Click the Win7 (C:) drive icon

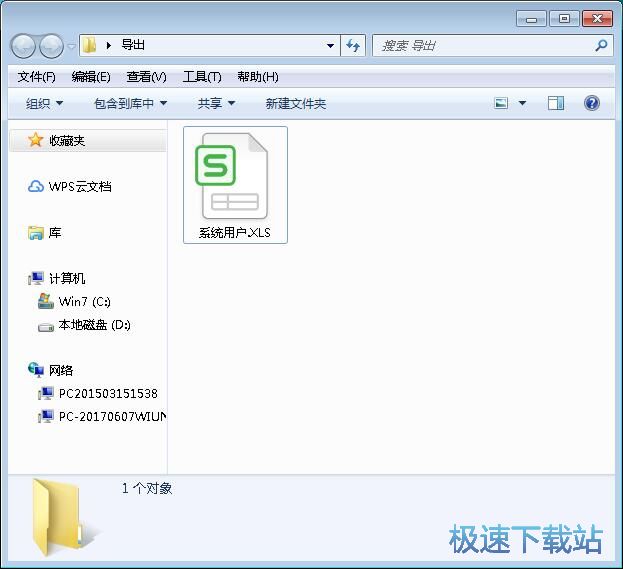(46, 301)
